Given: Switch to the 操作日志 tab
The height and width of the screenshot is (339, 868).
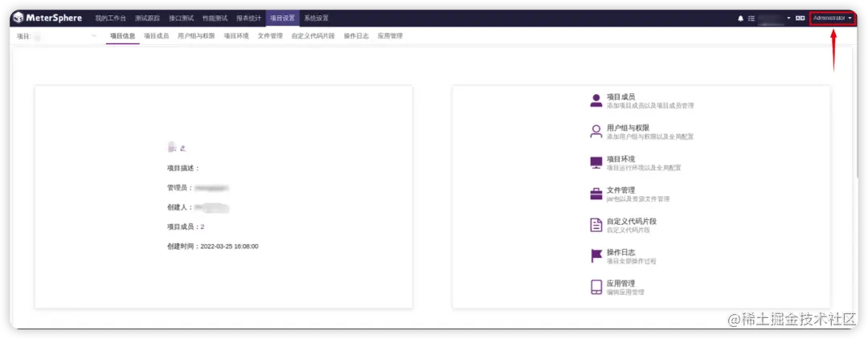Looking at the screenshot, I should pyautogui.click(x=356, y=36).
